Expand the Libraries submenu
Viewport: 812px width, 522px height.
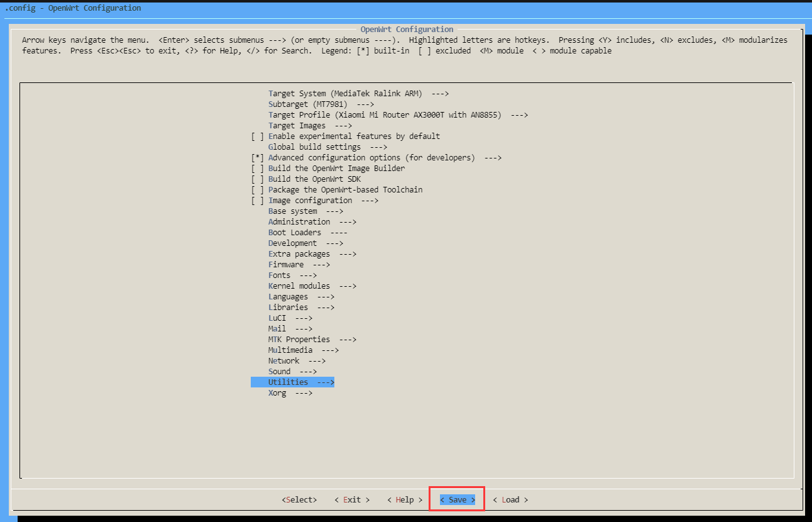coord(301,308)
